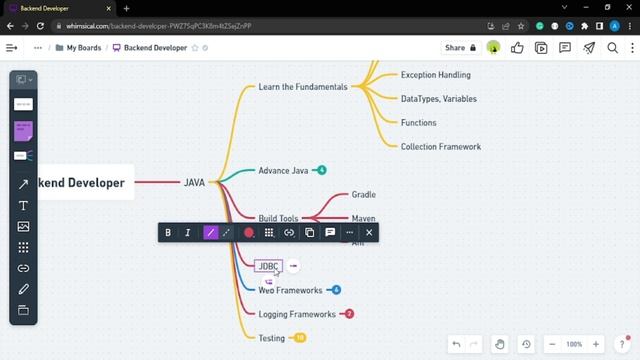
Task: Open My Boards folder breadcrumb
Action: point(78,48)
